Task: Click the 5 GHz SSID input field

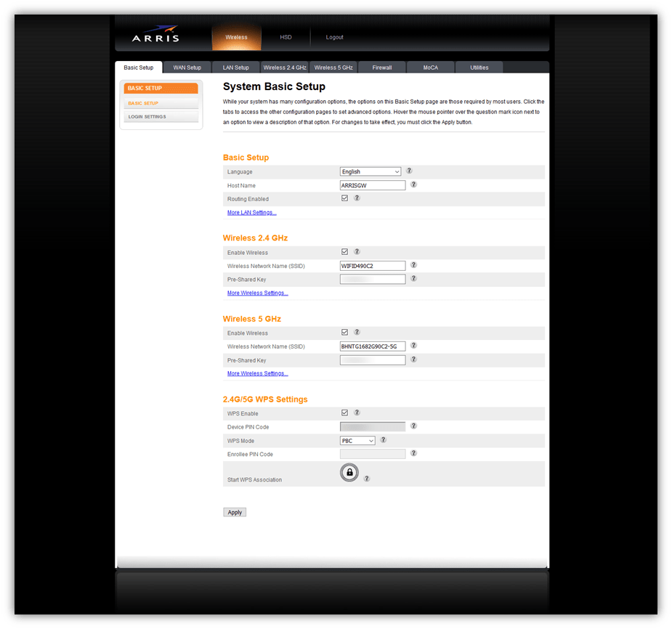Action: tap(373, 346)
